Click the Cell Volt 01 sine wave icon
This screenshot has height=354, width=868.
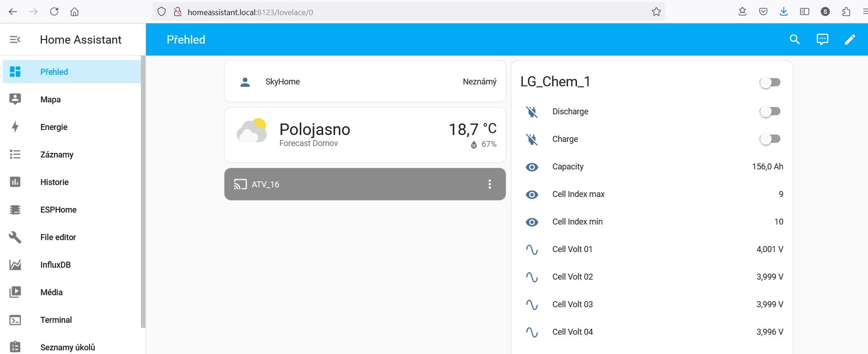point(532,249)
